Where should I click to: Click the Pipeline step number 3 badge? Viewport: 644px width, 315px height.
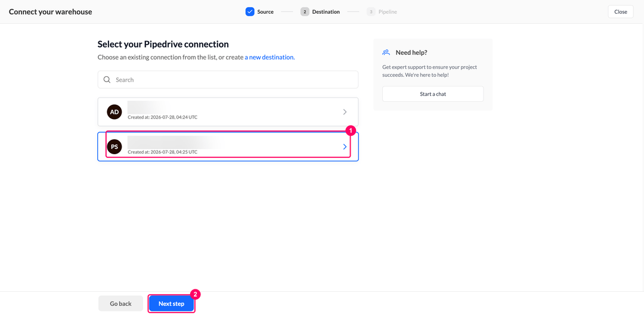371,12
